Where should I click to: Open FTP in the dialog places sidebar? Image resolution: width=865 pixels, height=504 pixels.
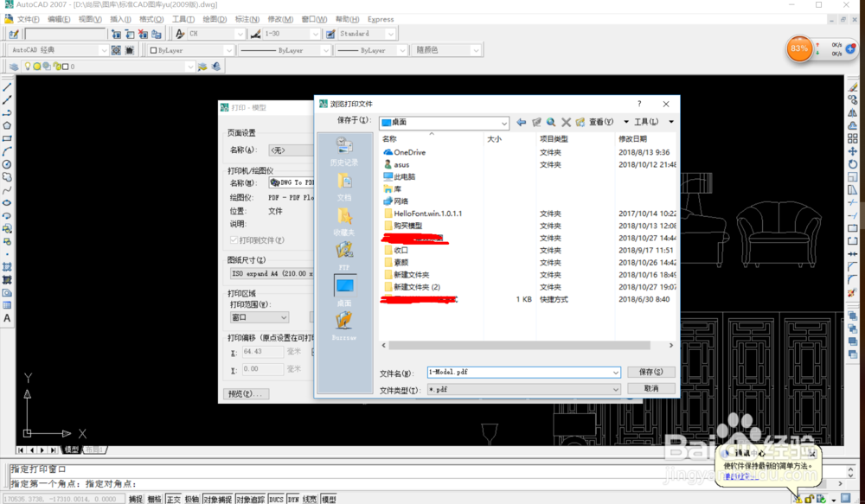tap(344, 257)
